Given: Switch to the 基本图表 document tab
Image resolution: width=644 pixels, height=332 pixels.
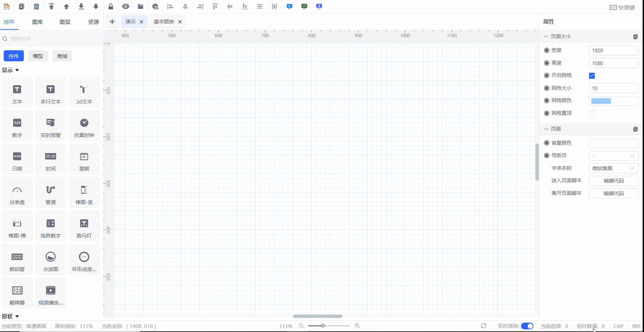Looking at the screenshot, I should [164, 22].
